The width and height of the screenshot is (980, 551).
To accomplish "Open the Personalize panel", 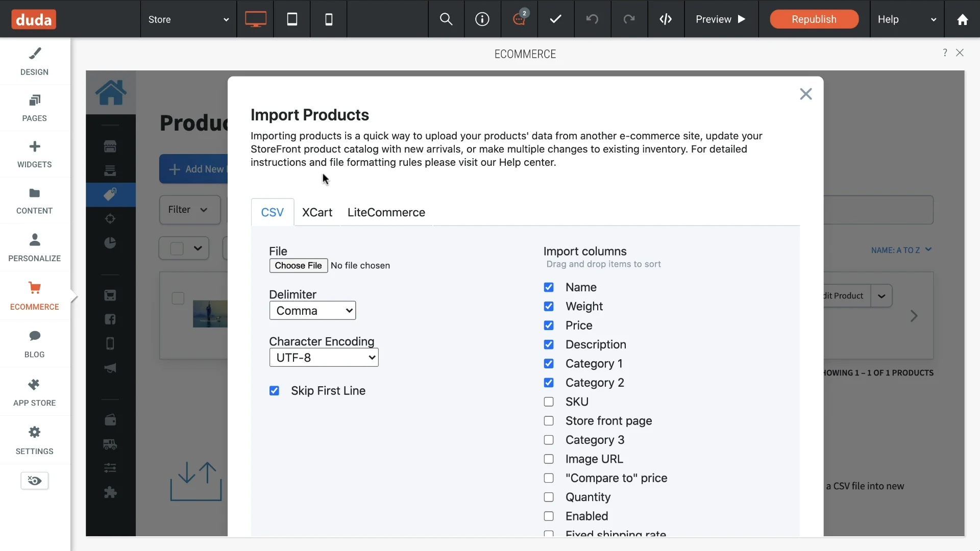I will click(35, 247).
